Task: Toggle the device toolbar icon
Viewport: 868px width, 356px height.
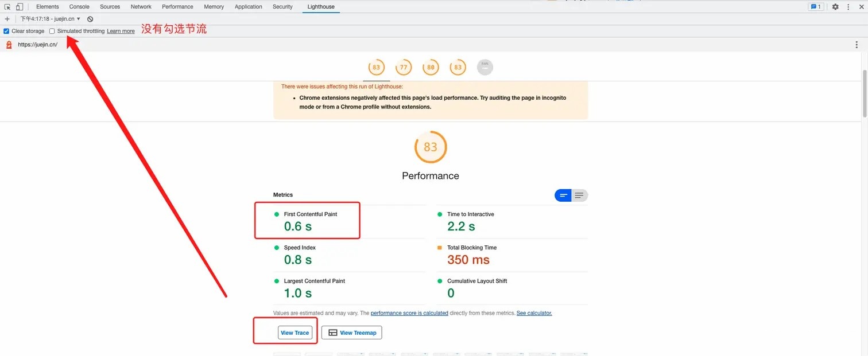Action: coord(20,7)
